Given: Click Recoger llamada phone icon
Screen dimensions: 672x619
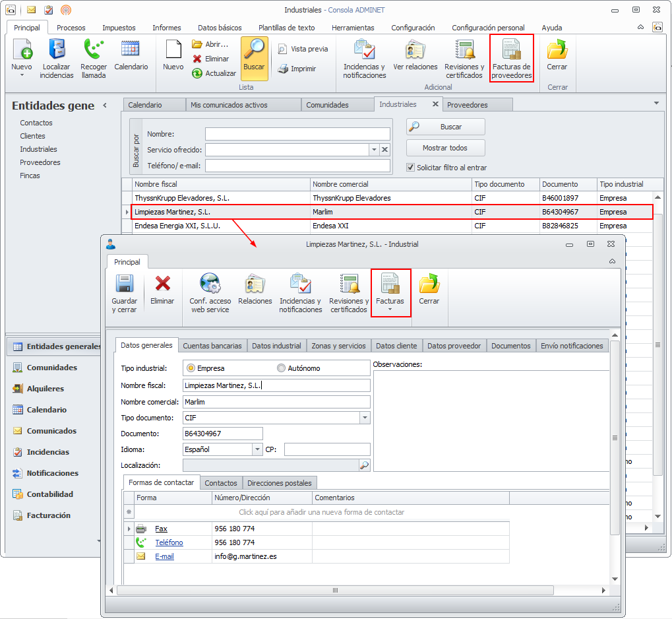Looking at the screenshot, I should [94, 59].
